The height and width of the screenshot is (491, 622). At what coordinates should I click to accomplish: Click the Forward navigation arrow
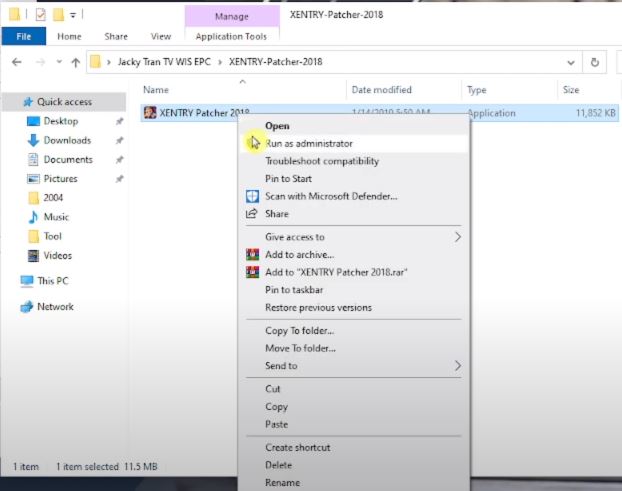40,62
